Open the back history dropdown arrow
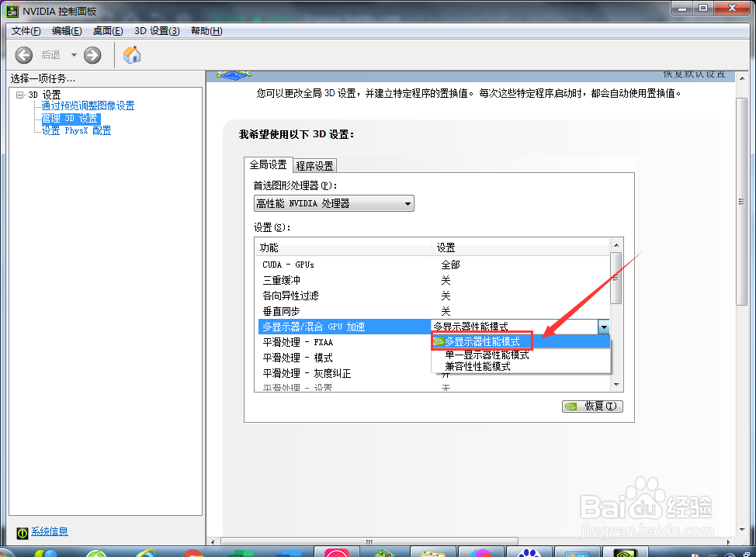The width and height of the screenshot is (756, 557). [74, 55]
